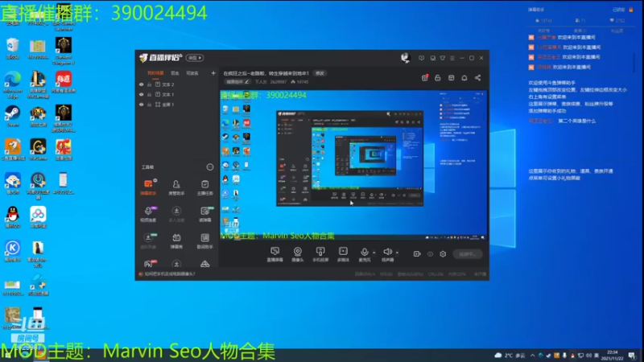
Task: Open the notification bell icon
Action: 464,77
